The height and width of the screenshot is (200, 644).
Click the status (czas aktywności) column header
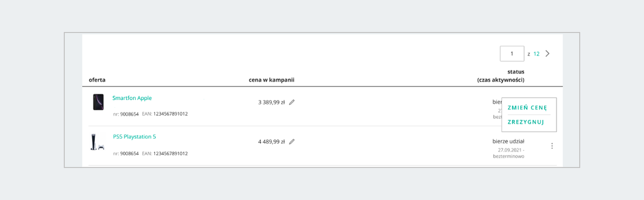501,76
